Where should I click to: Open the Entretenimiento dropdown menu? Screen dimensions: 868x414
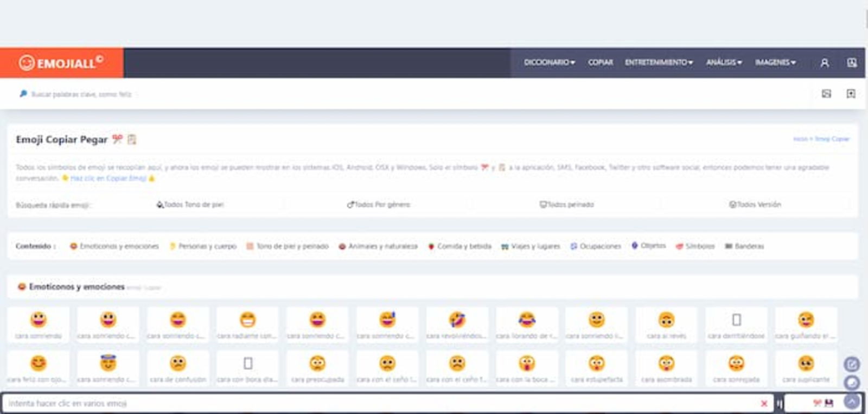click(659, 62)
